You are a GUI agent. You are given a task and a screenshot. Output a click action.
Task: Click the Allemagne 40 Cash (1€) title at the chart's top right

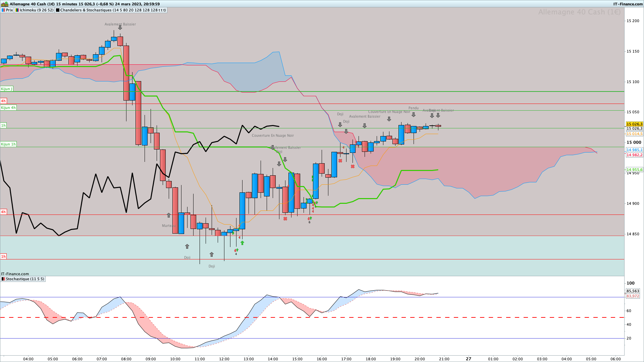click(579, 12)
